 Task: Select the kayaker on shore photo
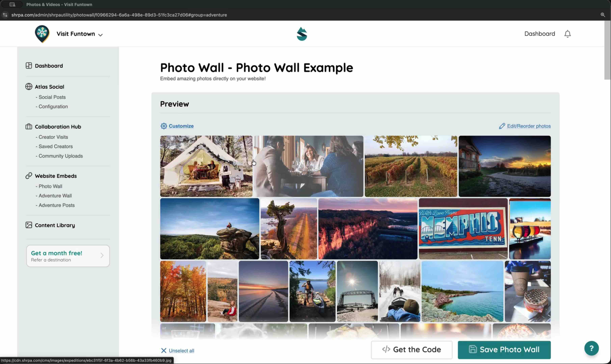(x=312, y=291)
